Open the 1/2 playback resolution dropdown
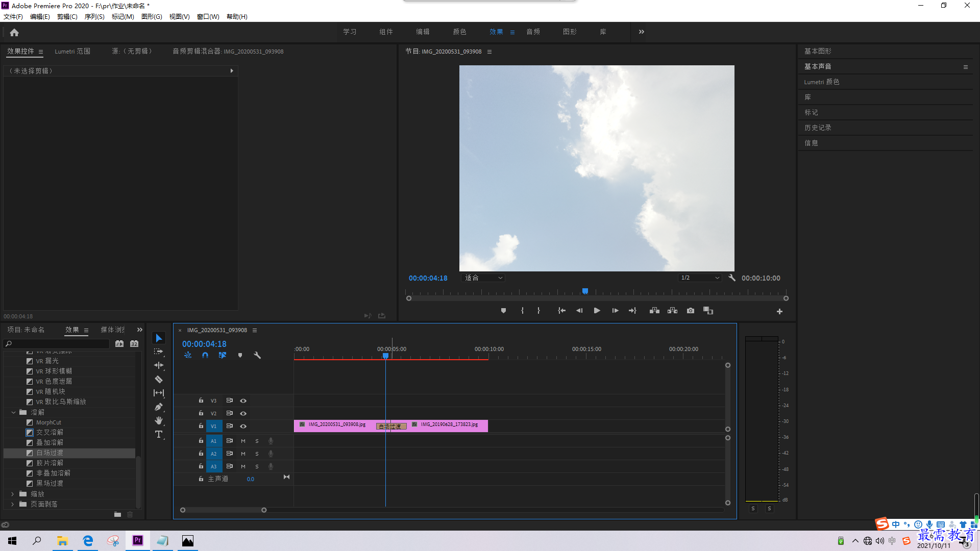This screenshot has width=980, height=551. (x=700, y=278)
